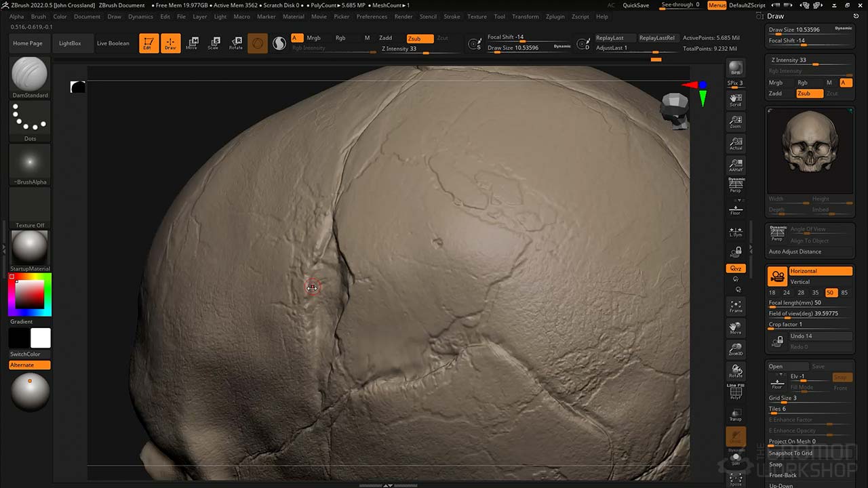This screenshot has width=868, height=488.
Task: Open the Dots stroke type picker
Action: (x=30, y=119)
